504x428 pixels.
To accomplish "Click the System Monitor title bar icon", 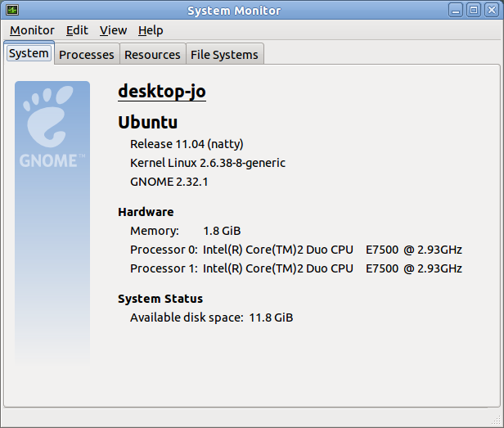I will pyautogui.click(x=12, y=10).
